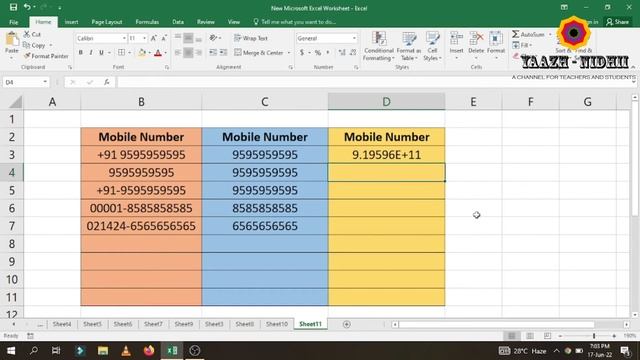The width and height of the screenshot is (640, 360).
Task: Open the Sheet4 tab
Action: tap(62, 324)
